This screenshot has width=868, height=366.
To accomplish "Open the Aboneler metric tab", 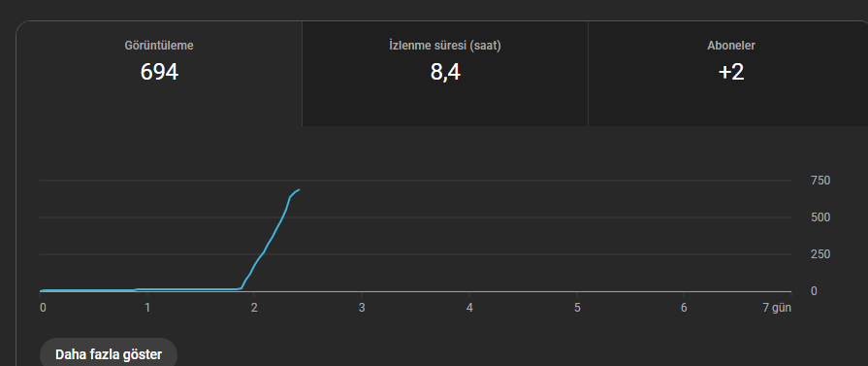I will pos(730,74).
